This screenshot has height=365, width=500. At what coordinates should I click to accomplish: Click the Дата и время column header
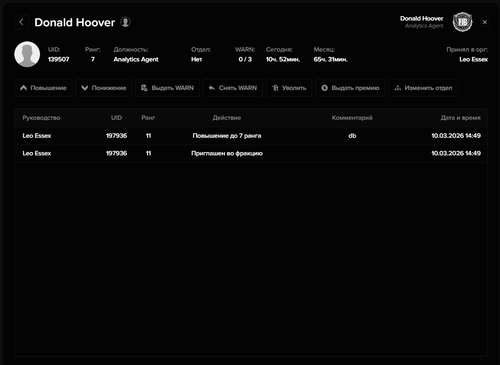[461, 118]
